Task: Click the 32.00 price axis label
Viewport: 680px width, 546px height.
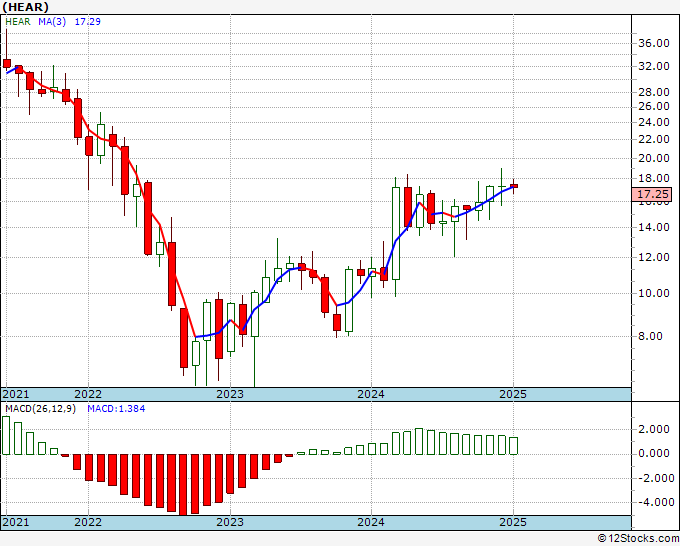Action: coord(654,66)
